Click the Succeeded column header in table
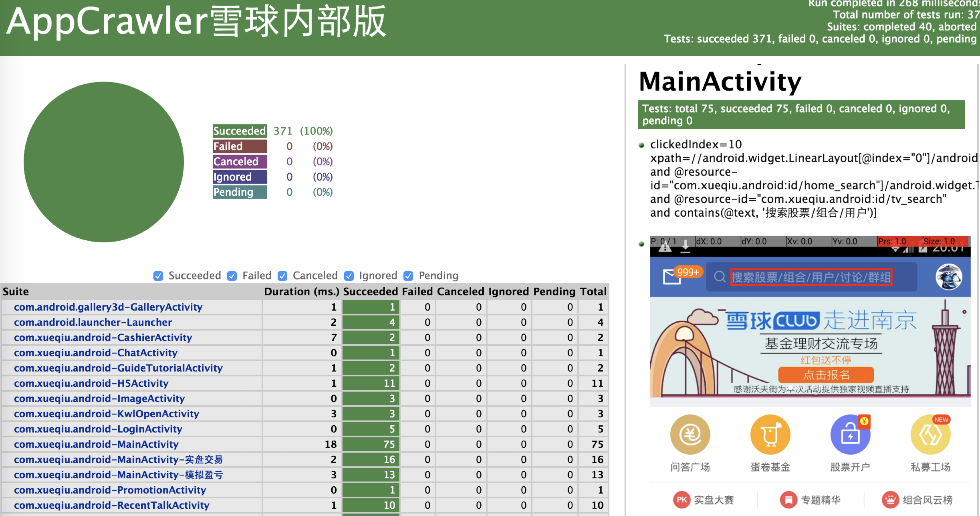This screenshot has width=980, height=516. pyautogui.click(x=371, y=291)
